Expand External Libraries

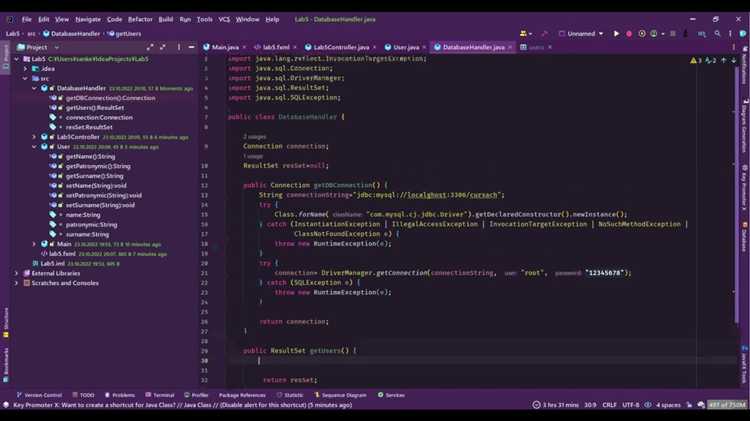tap(17, 273)
